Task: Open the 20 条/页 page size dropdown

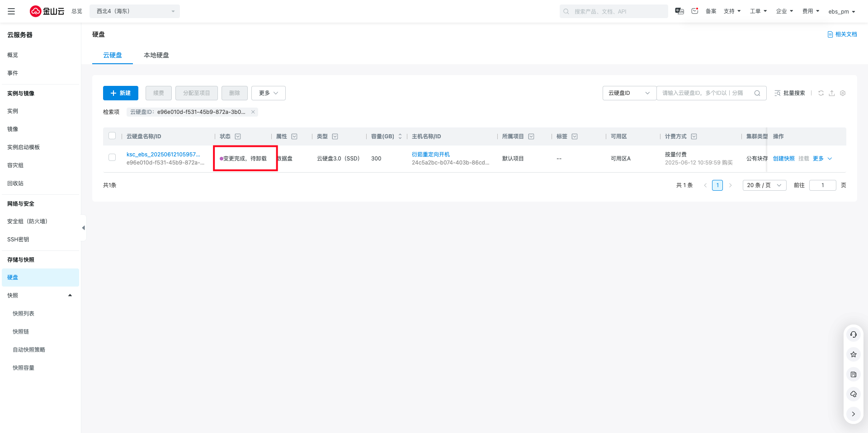Action: tap(764, 185)
